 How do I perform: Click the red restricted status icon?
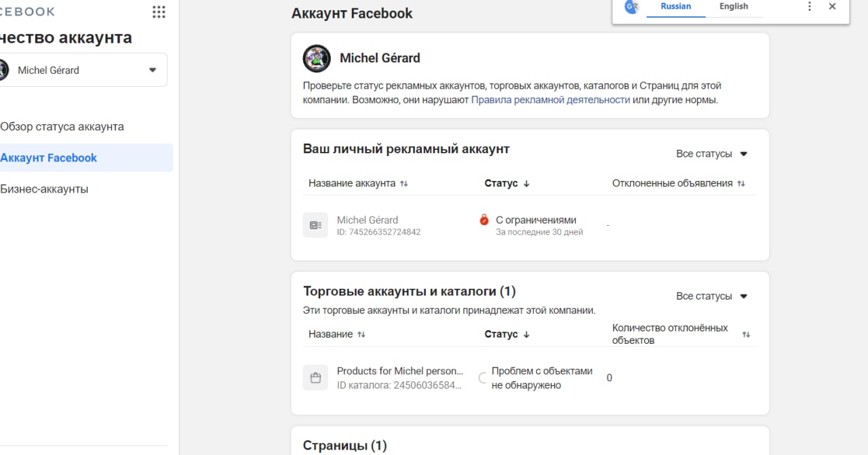pos(484,220)
